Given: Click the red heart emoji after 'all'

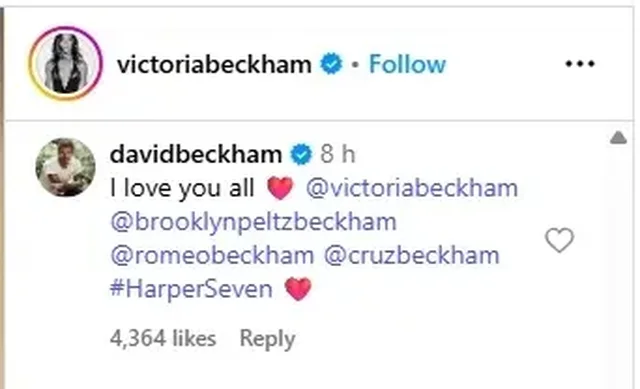Looking at the screenshot, I should tap(280, 188).
